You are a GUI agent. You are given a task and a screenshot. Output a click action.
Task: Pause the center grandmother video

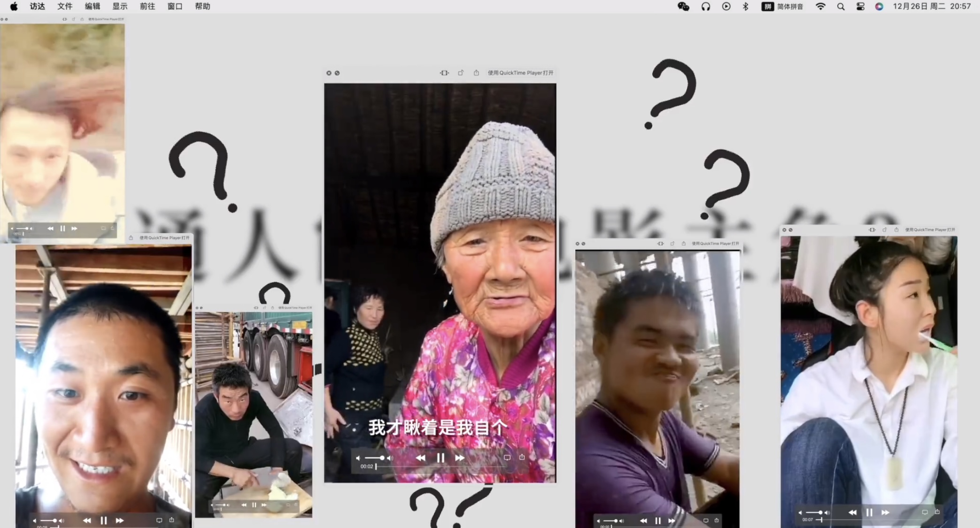click(440, 458)
